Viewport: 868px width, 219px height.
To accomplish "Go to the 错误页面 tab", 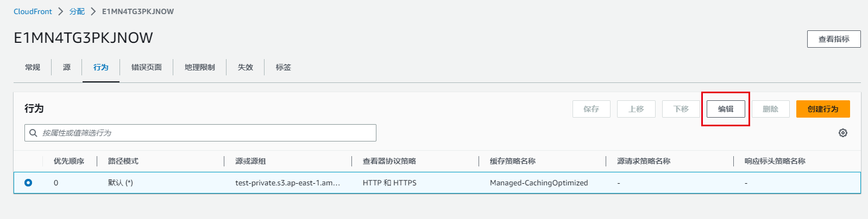I will 147,67.
